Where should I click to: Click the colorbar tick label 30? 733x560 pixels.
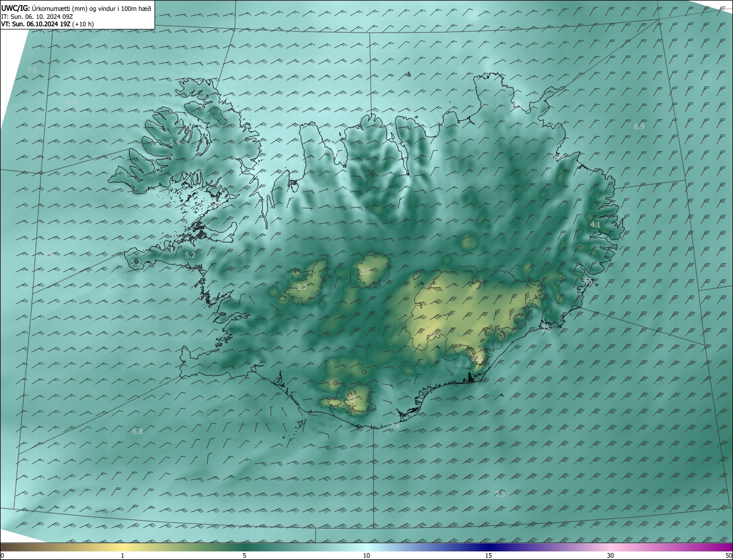pos(610,555)
